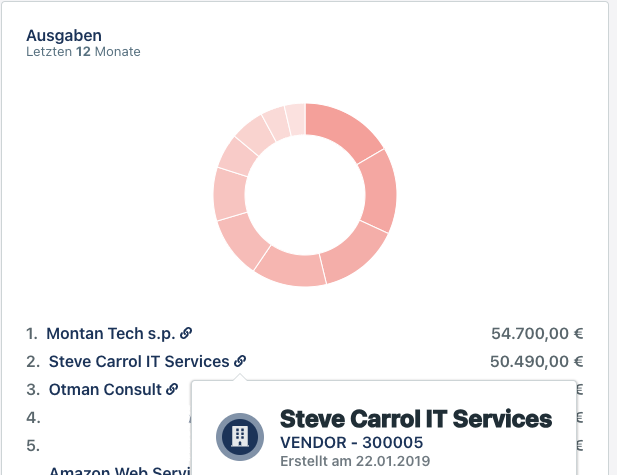Screen dimensions: 617x475
Task: Click the 50.490,00 € amount
Action: (537, 361)
